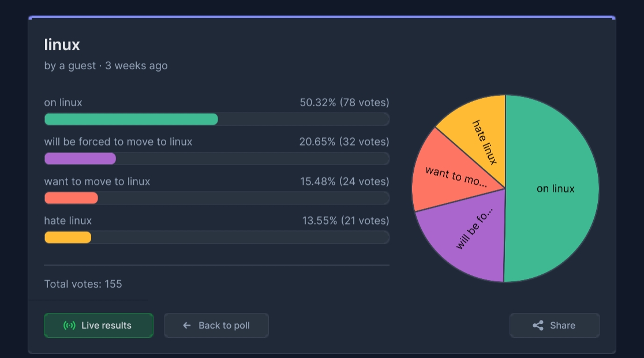The image size is (644, 358).
Task: Click the '13.55% (21 votes)' result label
Action: (346, 221)
